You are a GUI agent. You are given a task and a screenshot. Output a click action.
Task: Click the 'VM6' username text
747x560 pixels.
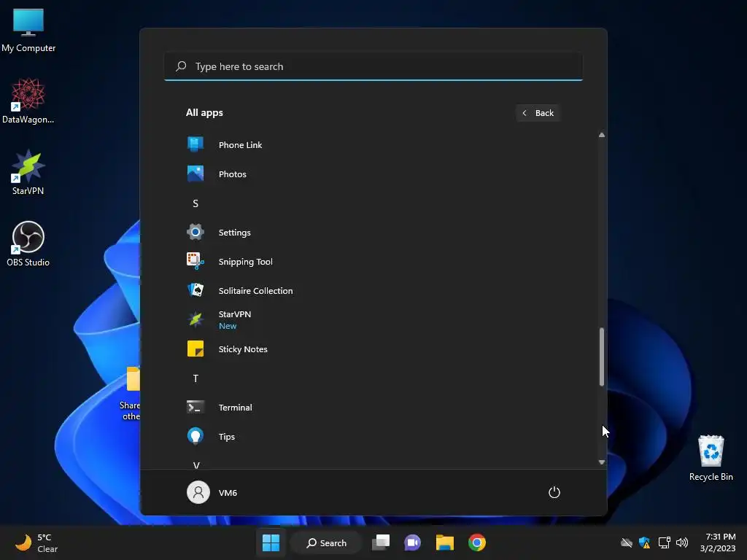(228, 493)
